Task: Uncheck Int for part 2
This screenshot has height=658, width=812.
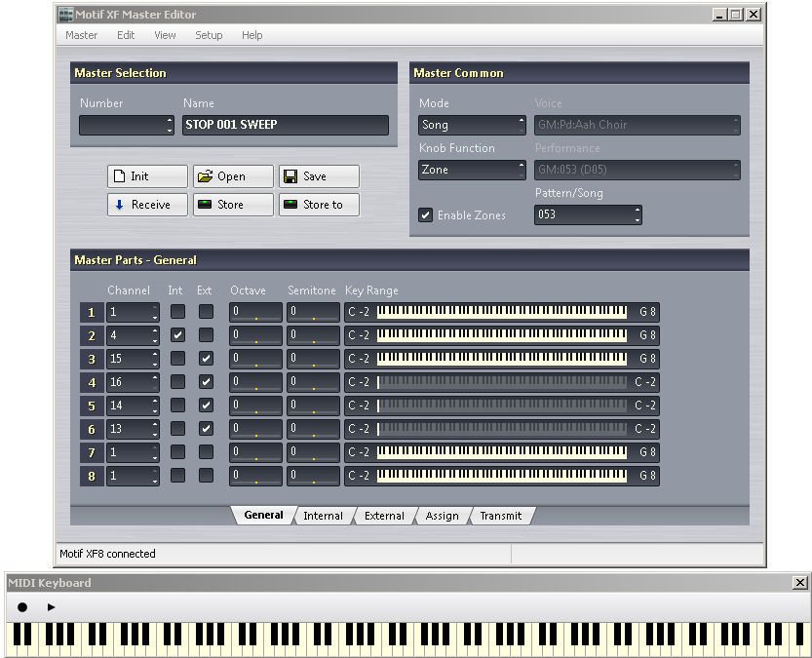Action: tap(177, 335)
